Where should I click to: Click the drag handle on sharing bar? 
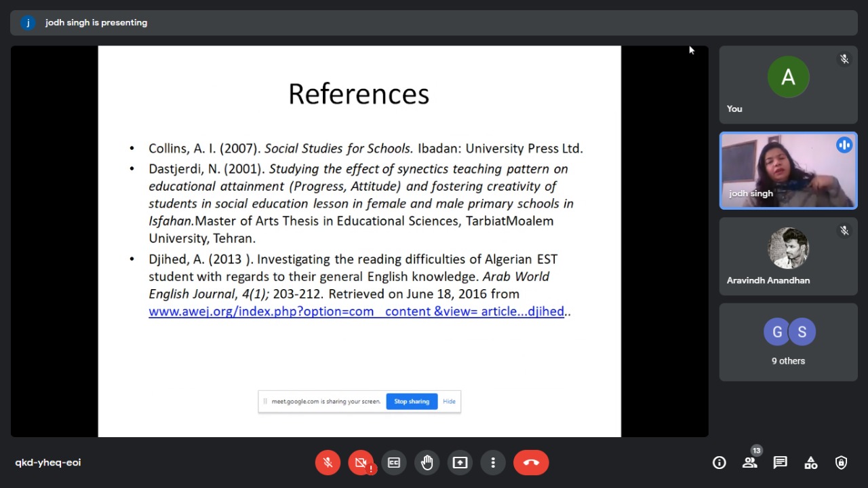pos(265,401)
